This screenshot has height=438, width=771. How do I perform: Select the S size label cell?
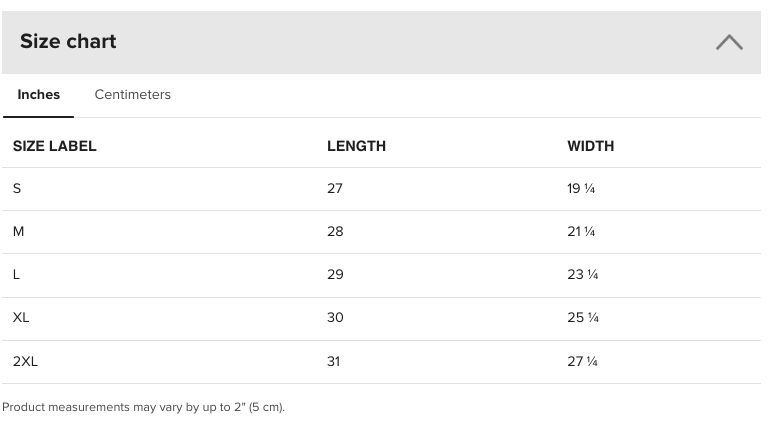[17, 189]
